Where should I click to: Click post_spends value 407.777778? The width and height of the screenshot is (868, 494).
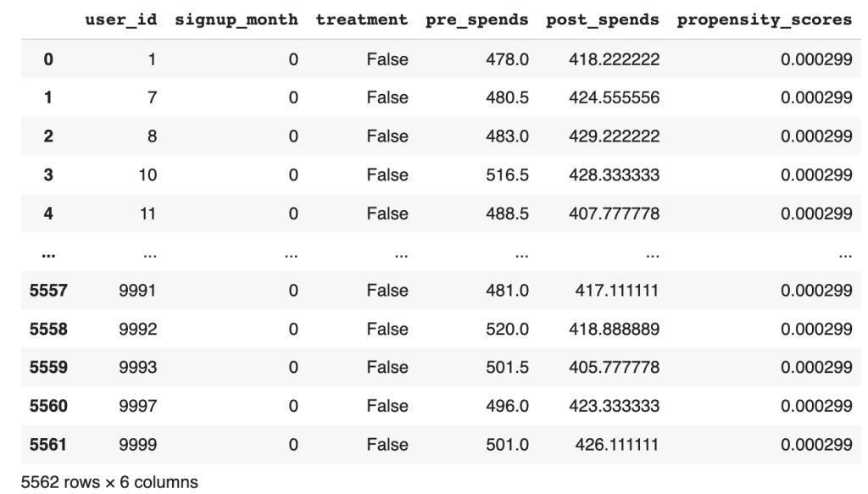[x=609, y=214]
